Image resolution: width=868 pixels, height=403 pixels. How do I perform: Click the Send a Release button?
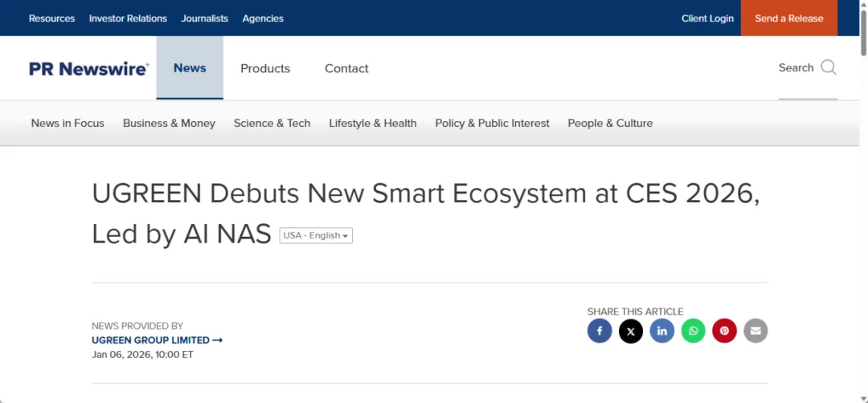[x=788, y=18]
